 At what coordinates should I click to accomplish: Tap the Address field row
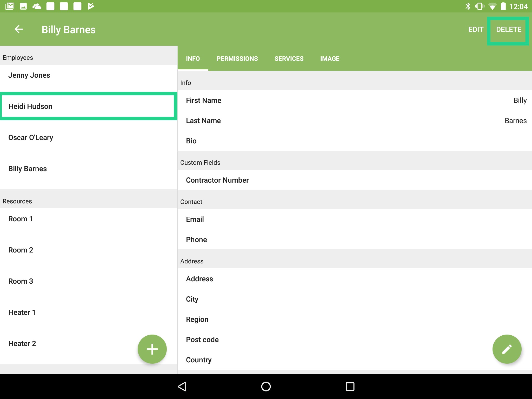[x=355, y=279]
